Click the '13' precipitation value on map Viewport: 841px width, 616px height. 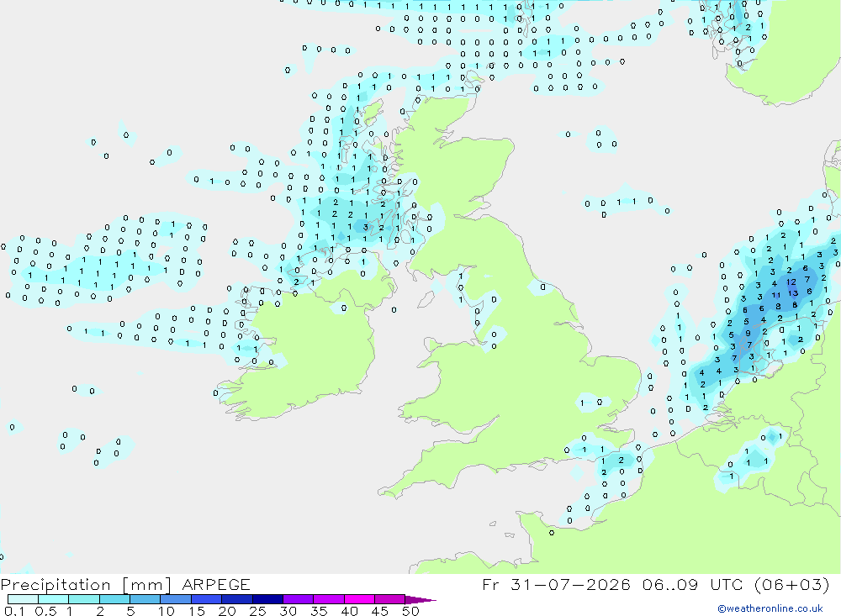click(x=793, y=293)
